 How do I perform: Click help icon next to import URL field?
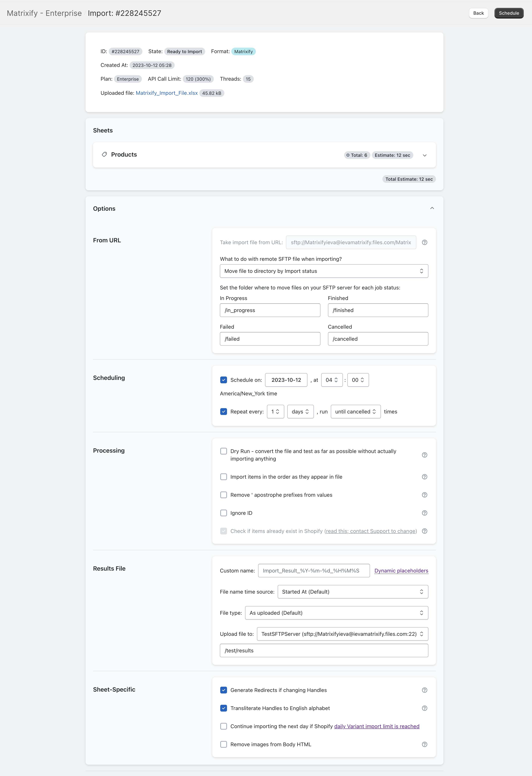424,242
